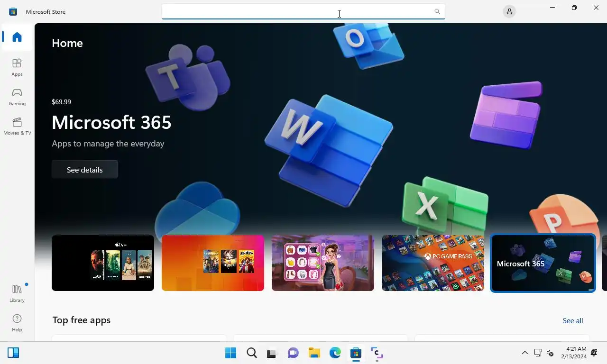This screenshot has height=364, width=607.
Task: Open the Snipping Tool taskbar icon
Action: (377, 353)
